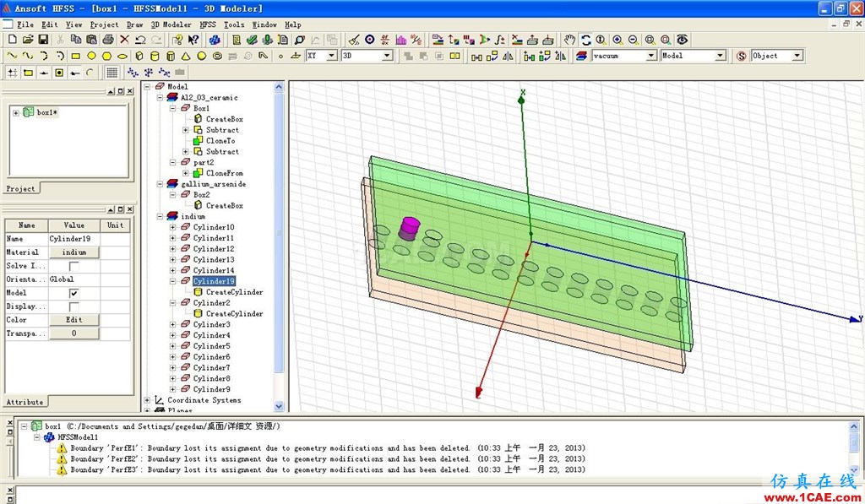Click the Save floppy disk icon

[x=43, y=40]
